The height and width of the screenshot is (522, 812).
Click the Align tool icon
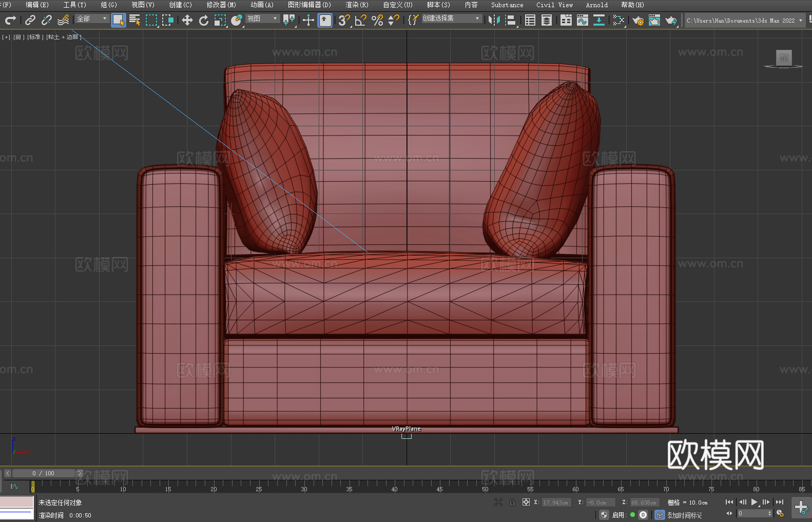coord(511,20)
